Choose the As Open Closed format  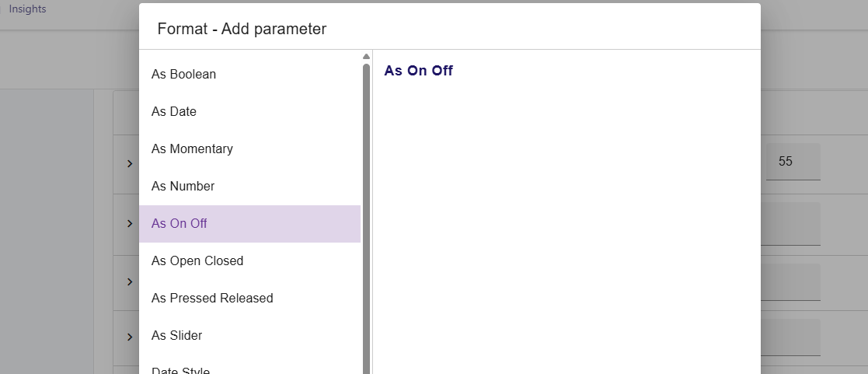point(197,261)
